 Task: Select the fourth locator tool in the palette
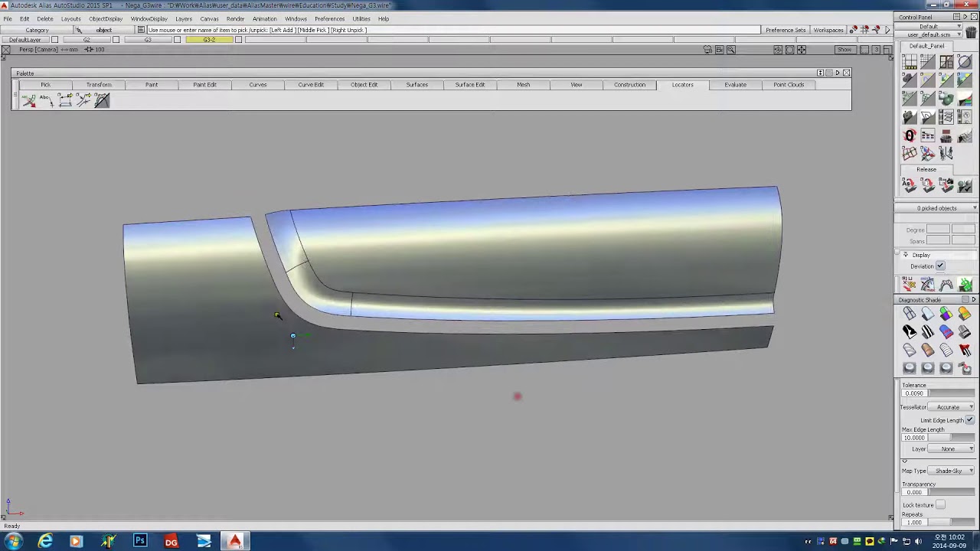83,100
